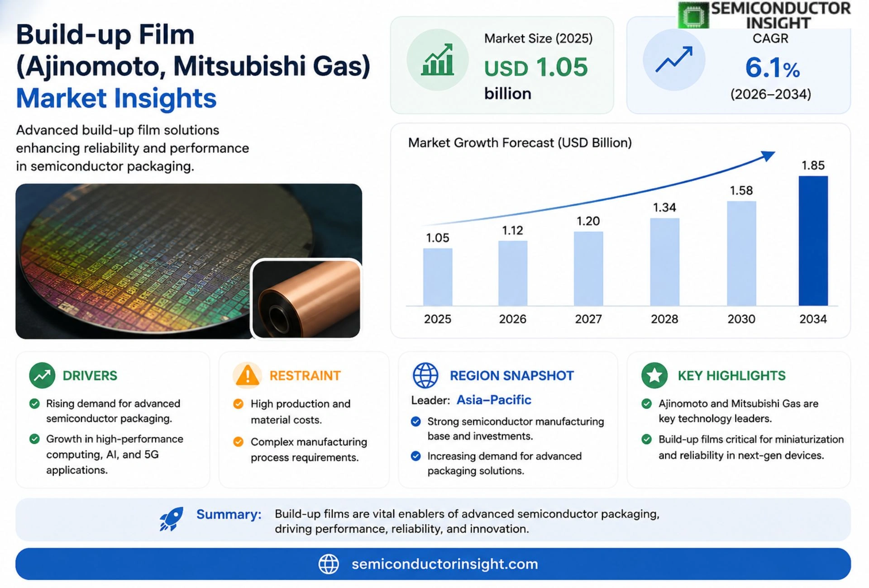Click the 1.58 value label above 2030 bar
This screenshot has height=588, width=869.
[741, 190]
